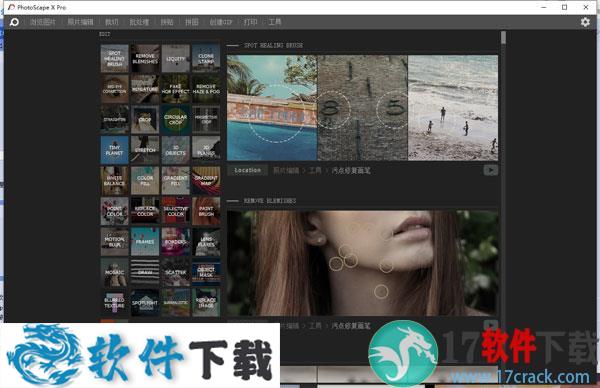Viewport: 600px width, 388px height.
Task: Switch to the 拼图 combine tab
Action: pyautogui.click(x=192, y=22)
